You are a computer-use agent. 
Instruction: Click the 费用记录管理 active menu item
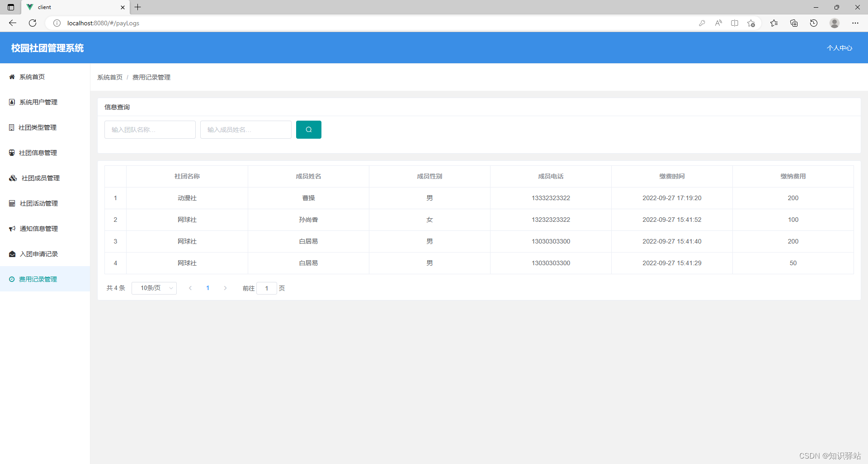(45, 279)
